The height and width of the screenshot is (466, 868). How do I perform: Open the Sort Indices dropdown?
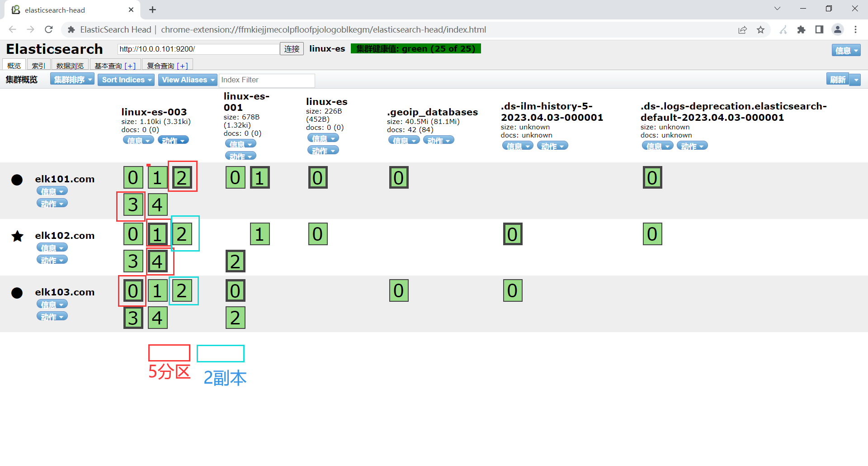click(126, 80)
